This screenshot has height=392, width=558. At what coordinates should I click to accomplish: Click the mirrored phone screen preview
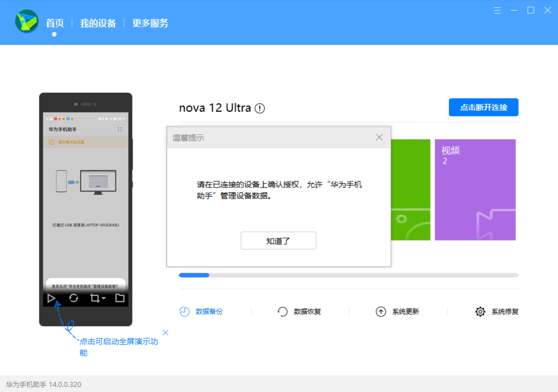[86, 209]
